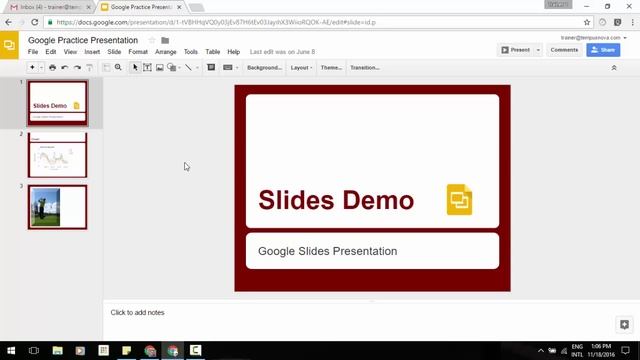The height and width of the screenshot is (360, 640).
Task: Open the Insert menu
Action: click(92, 52)
